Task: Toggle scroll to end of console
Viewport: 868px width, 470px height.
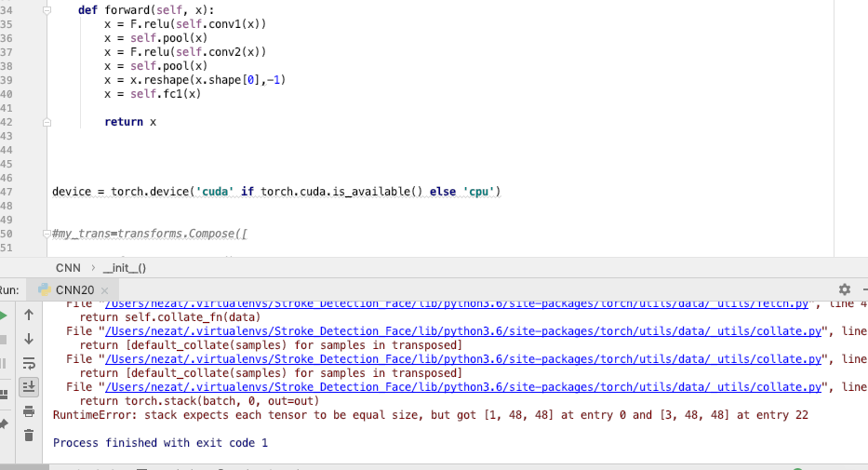Action: click(29, 386)
